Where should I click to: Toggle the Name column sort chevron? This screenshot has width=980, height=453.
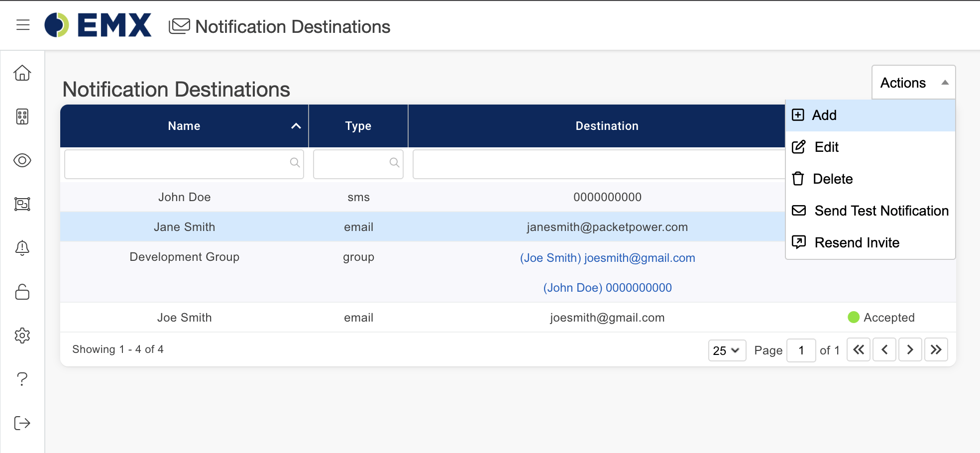tap(296, 126)
